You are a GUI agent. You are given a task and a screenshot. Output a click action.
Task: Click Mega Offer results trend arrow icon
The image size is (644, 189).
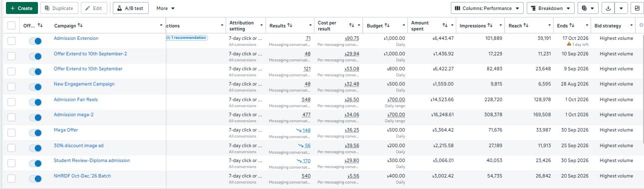(299, 130)
